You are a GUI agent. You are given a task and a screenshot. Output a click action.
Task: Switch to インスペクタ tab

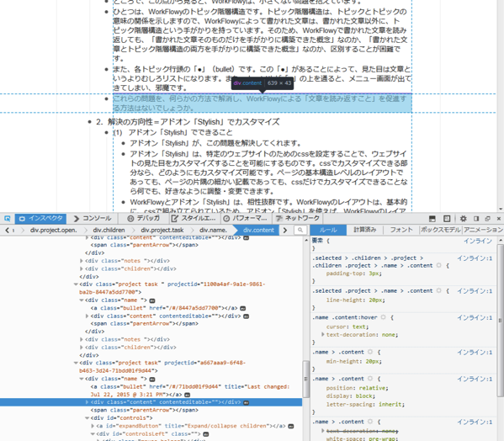41,219
